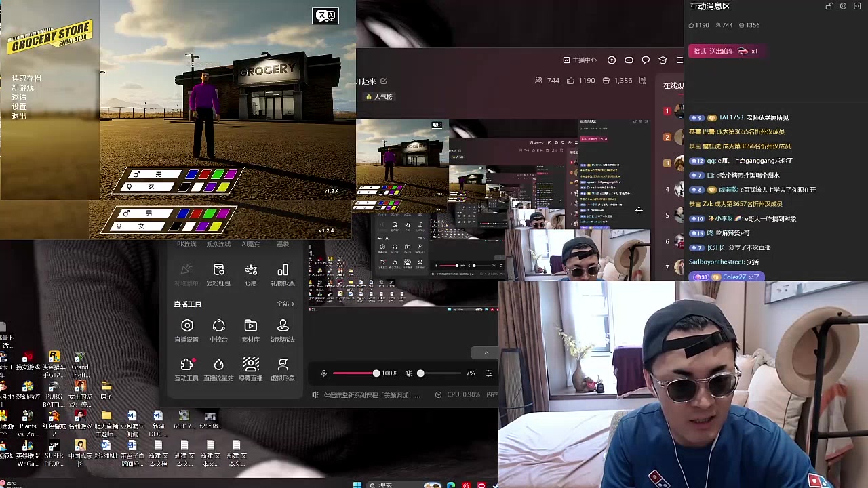This screenshot has width=868, height=488.
Task: Open the Plants vs. Zombies desktop shortcut
Action: (28, 424)
